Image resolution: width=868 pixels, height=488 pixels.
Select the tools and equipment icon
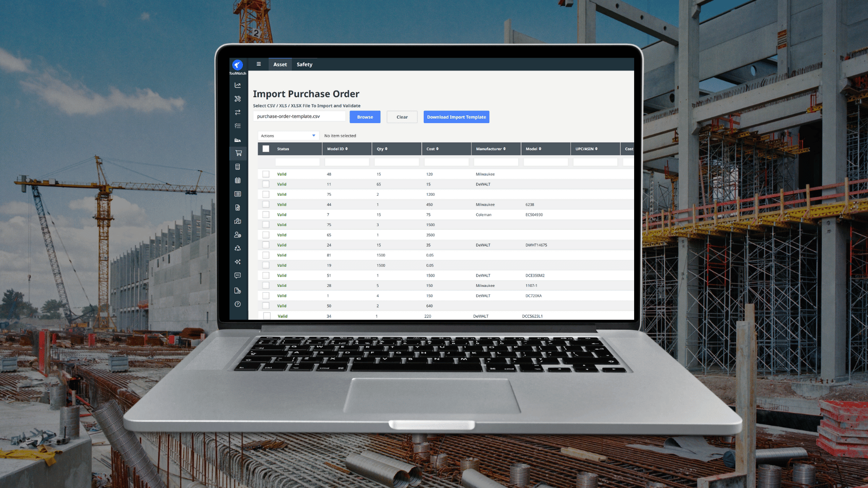237,98
